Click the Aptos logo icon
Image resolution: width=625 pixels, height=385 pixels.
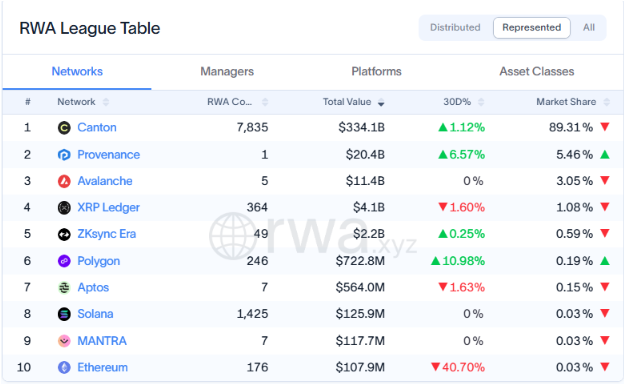64,287
